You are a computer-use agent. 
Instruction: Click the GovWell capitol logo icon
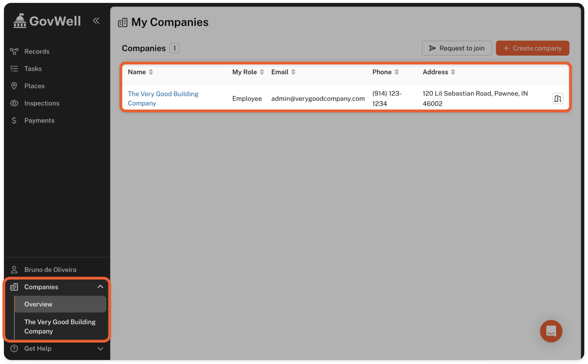[x=20, y=21]
